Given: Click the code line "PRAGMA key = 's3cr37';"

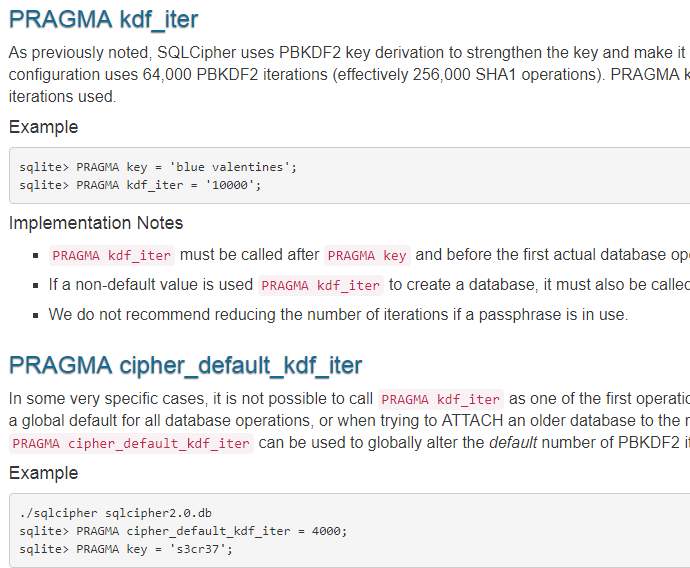Looking at the screenshot, I should [x=140, y=548].
